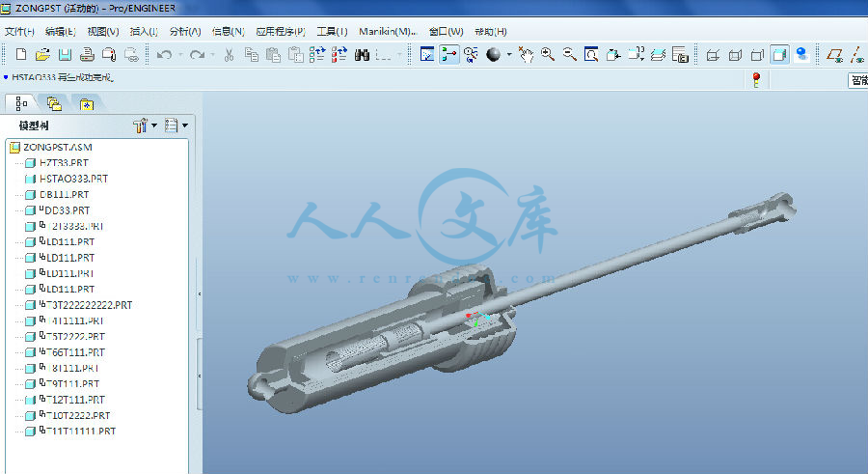
Task: Open the 编辑(E) menu
Action: coord(61,32)
